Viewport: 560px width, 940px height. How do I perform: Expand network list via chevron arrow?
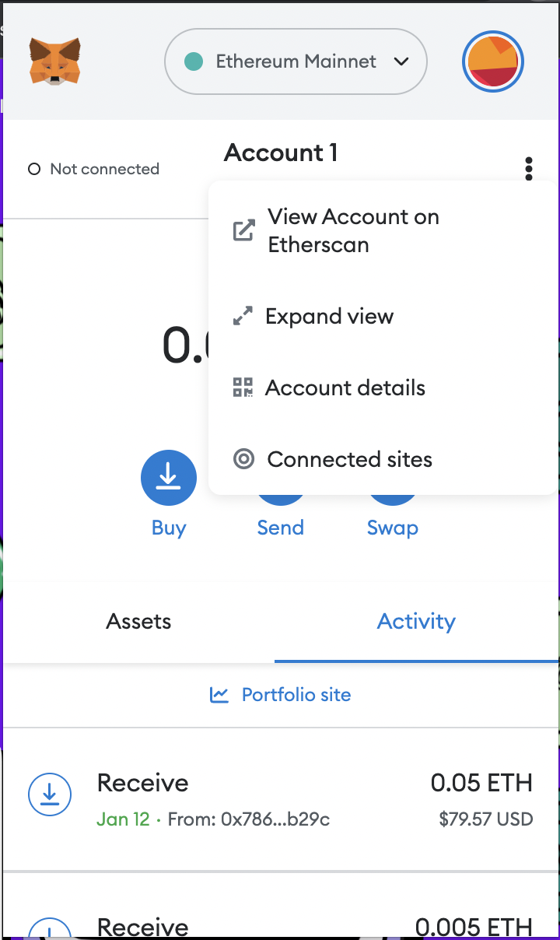401,61
